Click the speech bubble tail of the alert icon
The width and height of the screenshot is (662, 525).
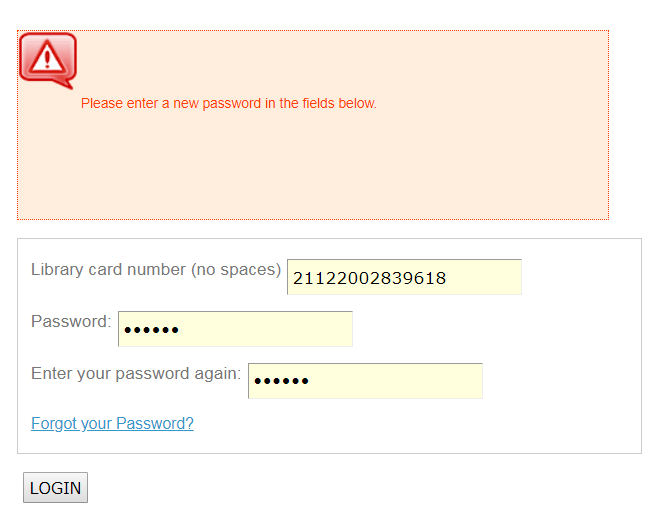[x=63, y=84]
